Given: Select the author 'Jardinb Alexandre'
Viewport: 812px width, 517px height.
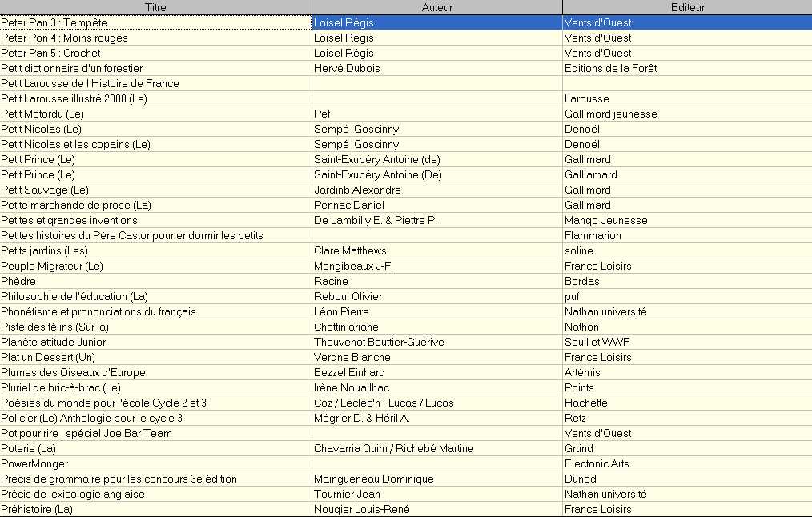Looking at the screenshot, I should tap(357, 190).
